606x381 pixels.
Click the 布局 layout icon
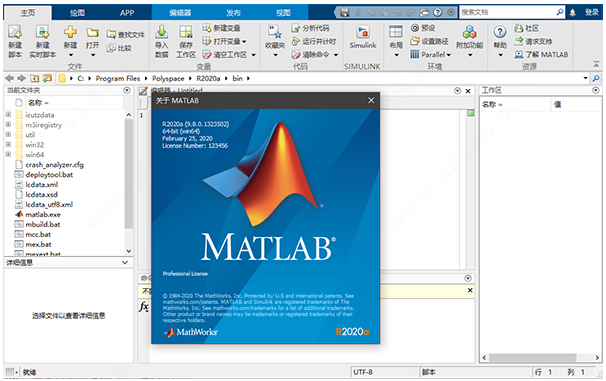(396, 32)
